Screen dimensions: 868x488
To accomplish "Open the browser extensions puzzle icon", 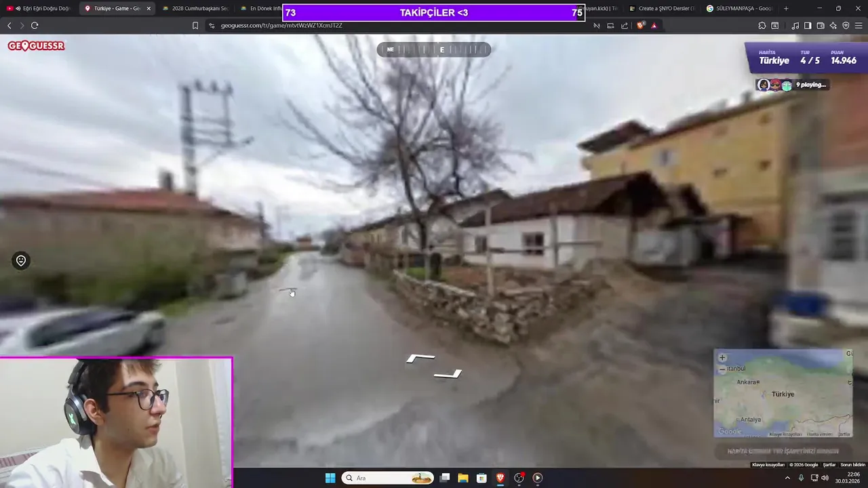I will click(762, 26).
